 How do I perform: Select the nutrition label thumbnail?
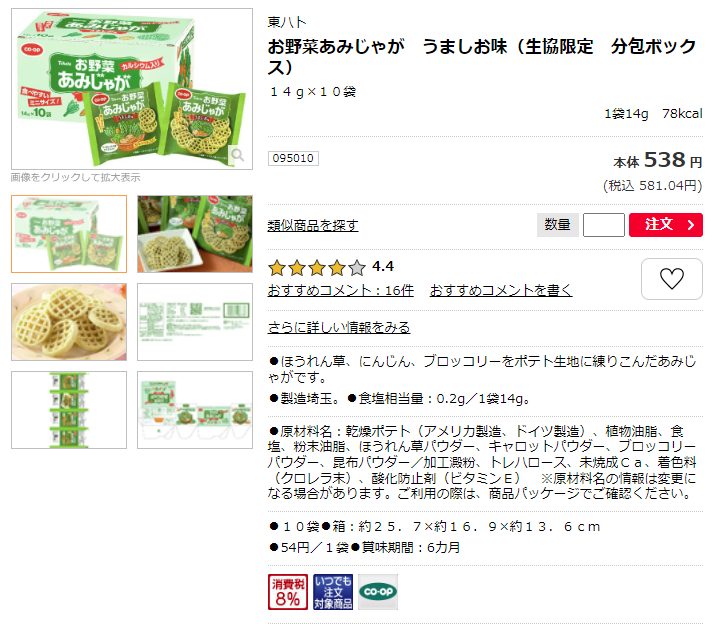195,322
